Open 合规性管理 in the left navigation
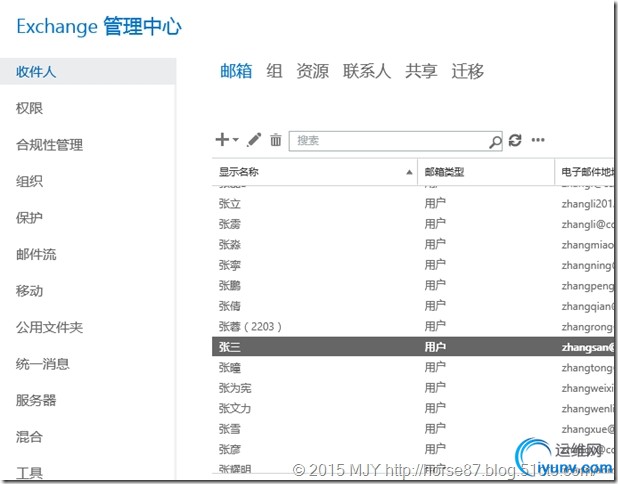The width and height of the screenshot is (618, 484). pyautogui.click(x=49, y=145)
